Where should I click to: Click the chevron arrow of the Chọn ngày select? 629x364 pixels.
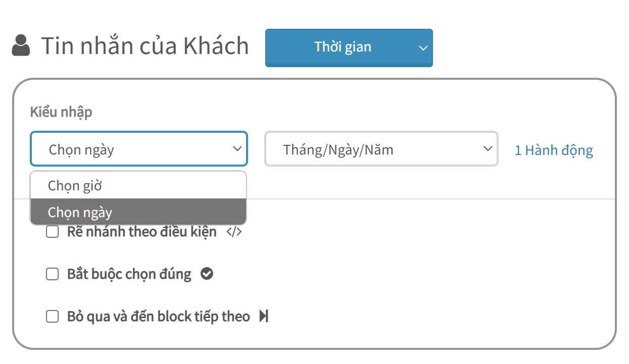237,149
